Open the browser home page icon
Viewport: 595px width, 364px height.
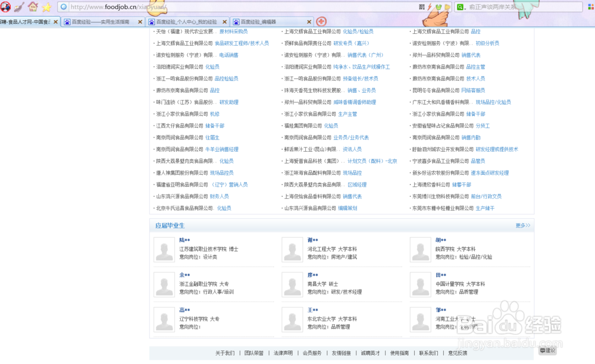pyautogui.click(x=33, y=7)
